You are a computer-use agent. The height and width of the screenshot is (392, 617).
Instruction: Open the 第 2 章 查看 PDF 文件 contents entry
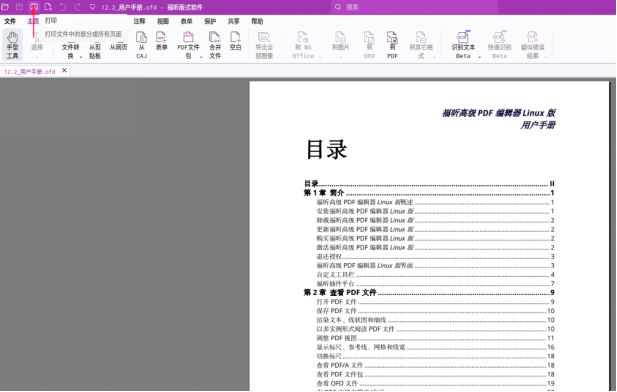429,292
